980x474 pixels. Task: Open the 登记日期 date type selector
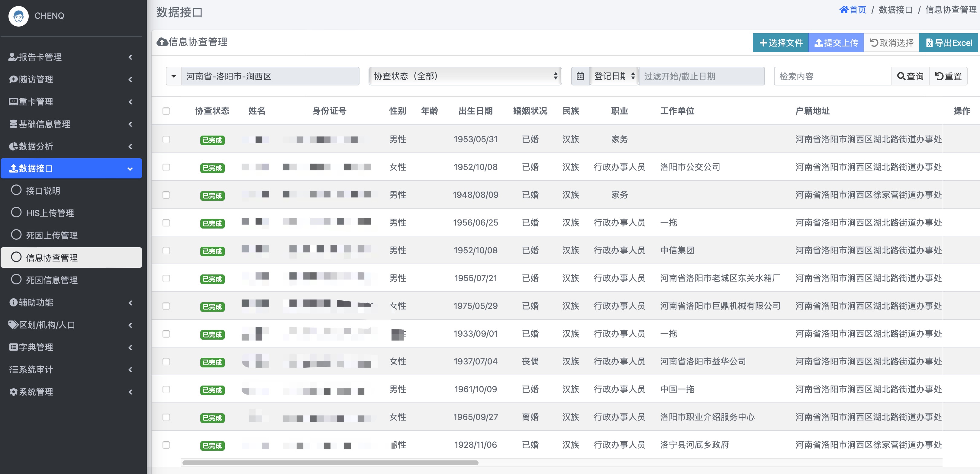point(614,76)
